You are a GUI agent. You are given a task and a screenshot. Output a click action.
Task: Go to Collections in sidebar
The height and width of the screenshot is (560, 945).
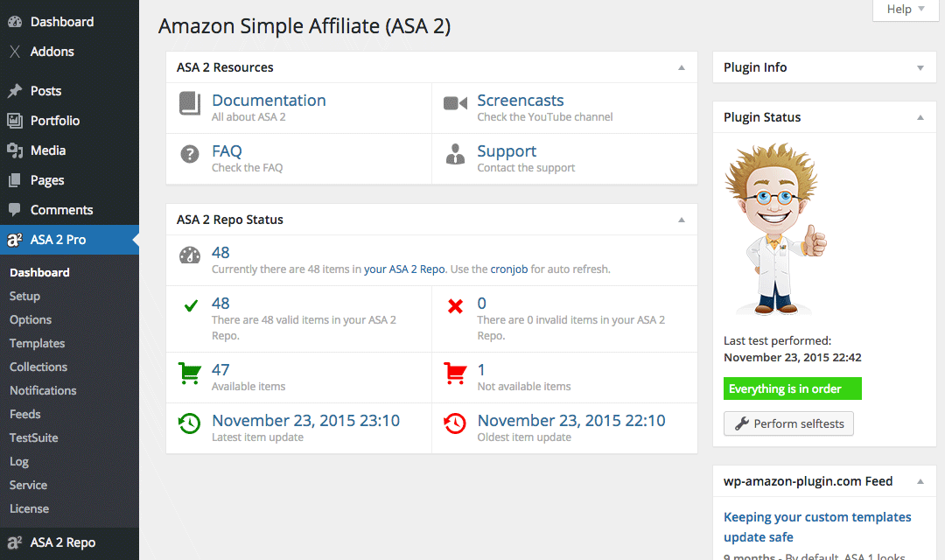click(38, 367)
